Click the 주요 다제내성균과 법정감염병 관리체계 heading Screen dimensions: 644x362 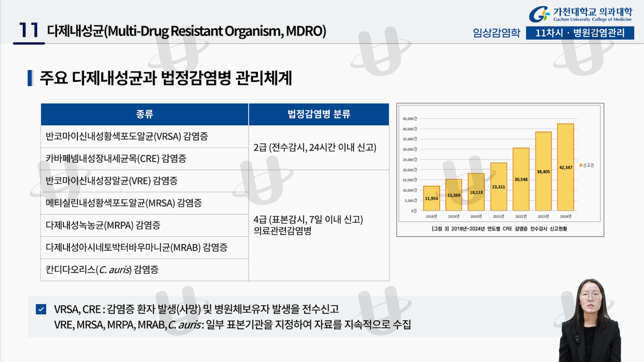166,78
